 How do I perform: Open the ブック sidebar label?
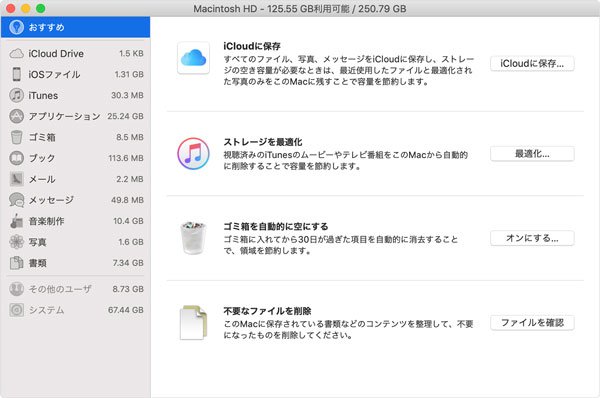click(x=42, y=158)
